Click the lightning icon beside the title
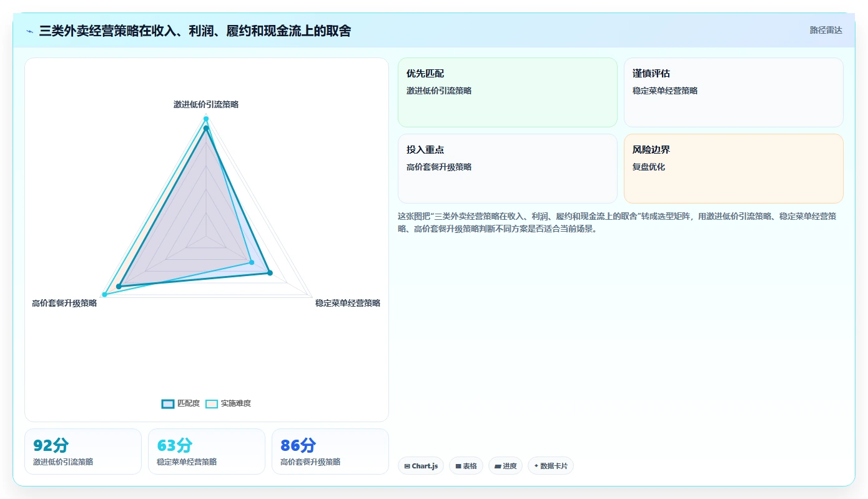 click(29, 31)
